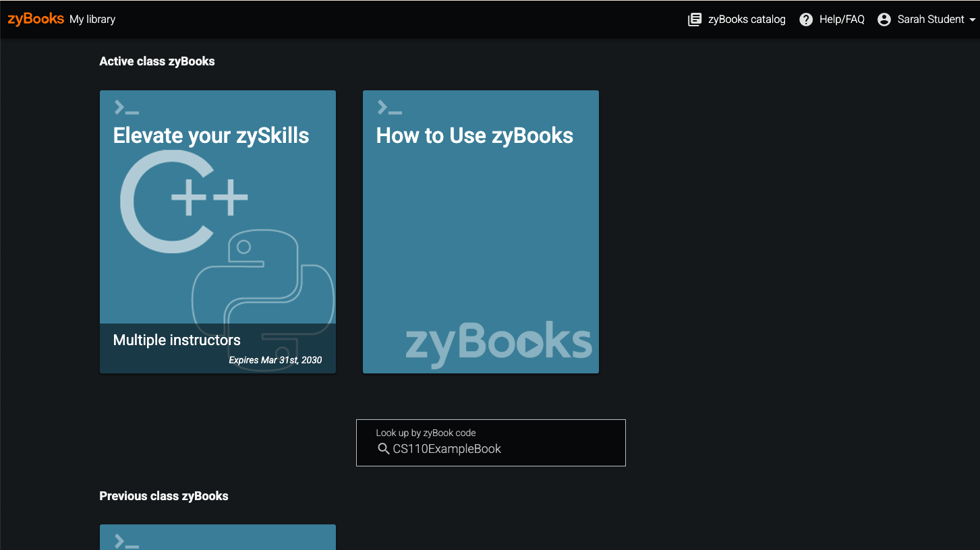Click the C++ logo on zySkills card
This screenshot has width=980, height=550.
tap(184, 202)
